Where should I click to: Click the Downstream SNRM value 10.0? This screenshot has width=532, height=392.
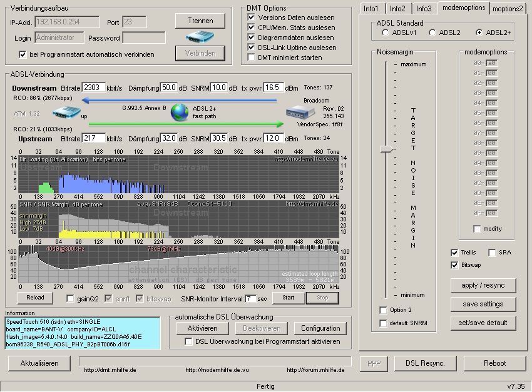click(x=219, y=88)
